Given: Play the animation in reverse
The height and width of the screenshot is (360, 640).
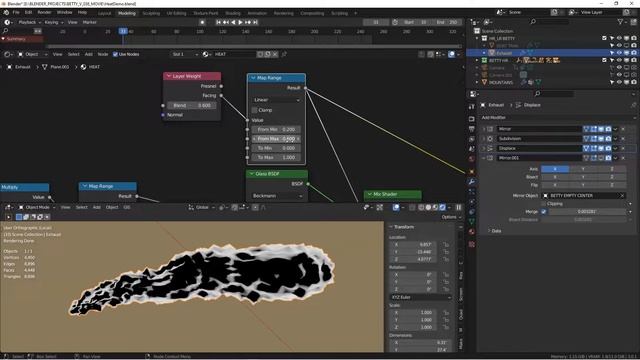Looking at the screenshot, I should point(233,22).
